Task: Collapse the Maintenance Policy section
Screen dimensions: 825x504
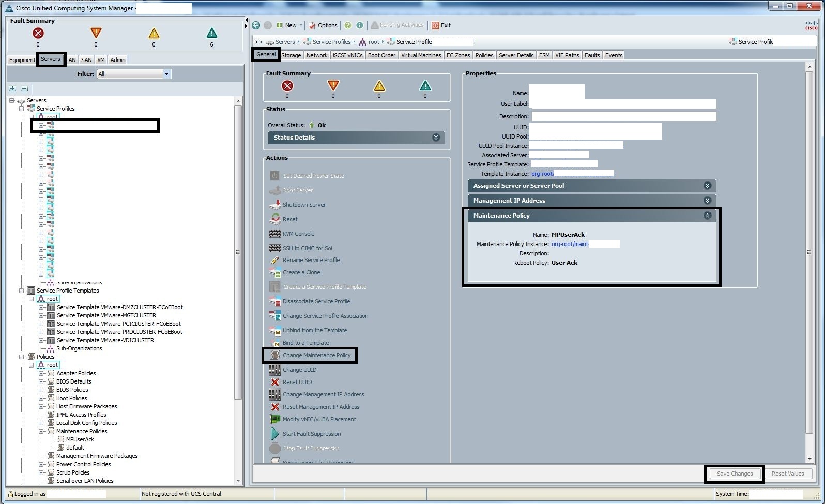Action: coord(707,216)
